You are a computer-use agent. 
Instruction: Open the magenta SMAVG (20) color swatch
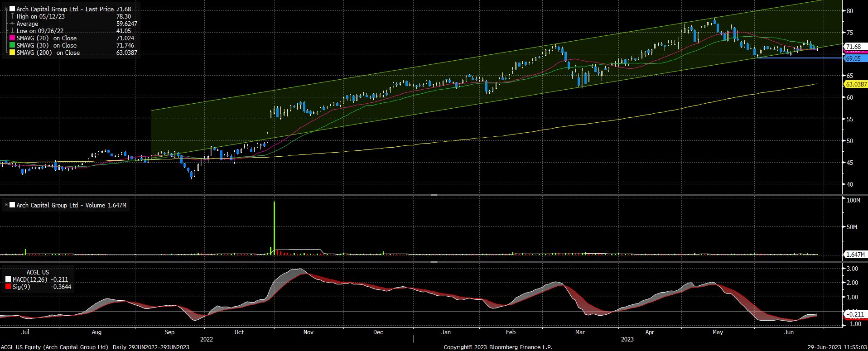click(x=12, y=38)
